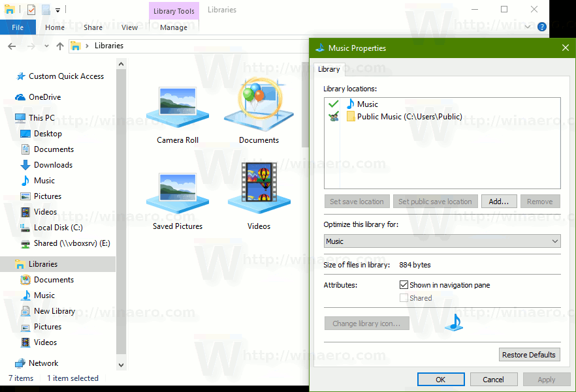The width and height of the screenshot is (576, 392).
Task: Open the Manage tab under Library Tools
Action: (x=173, y=27)
